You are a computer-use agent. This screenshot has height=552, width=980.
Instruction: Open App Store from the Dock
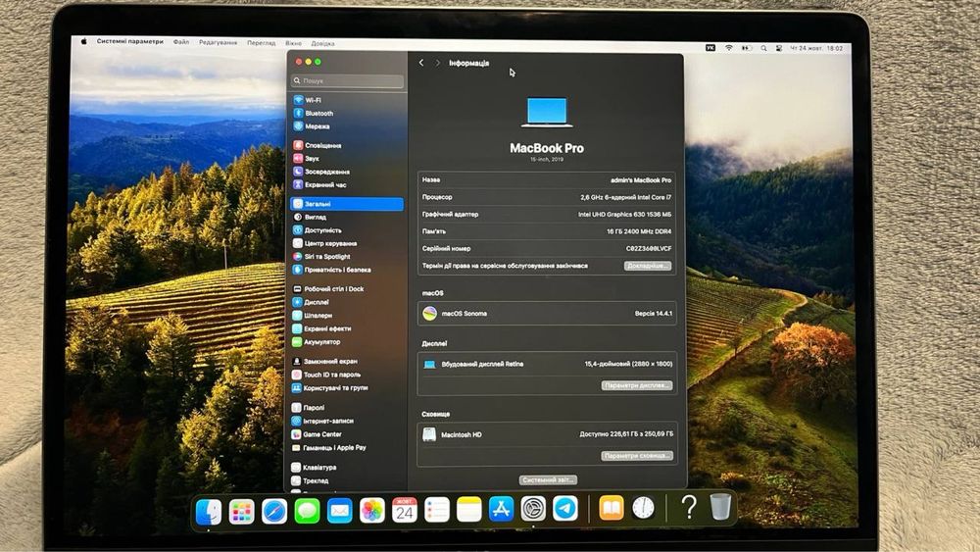[x=501, y=509]
